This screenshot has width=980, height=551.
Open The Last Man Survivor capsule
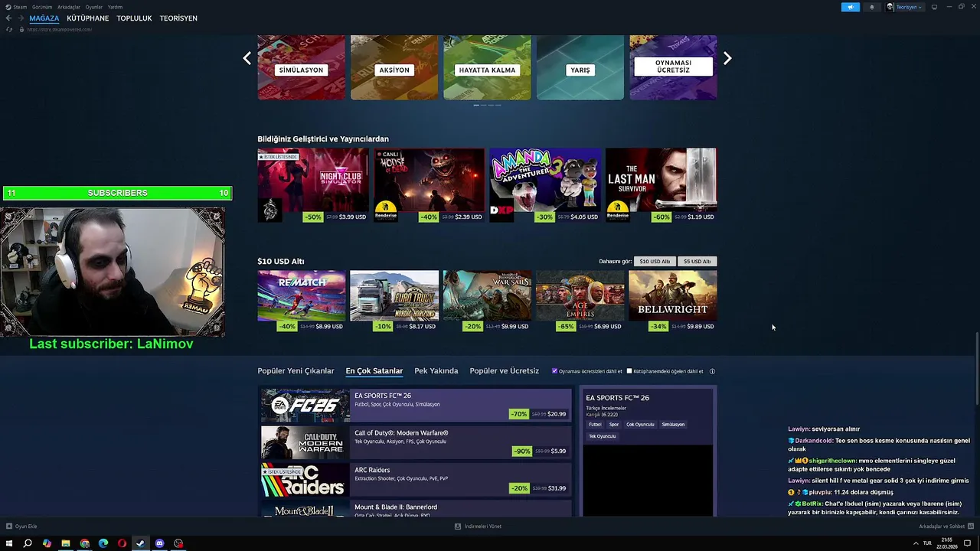click(661, 185)
